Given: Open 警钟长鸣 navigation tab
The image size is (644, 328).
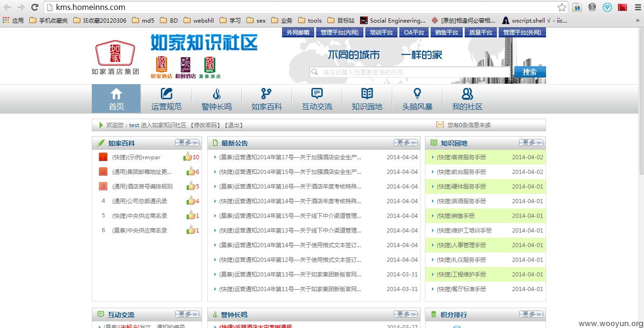Looking at the screenshot, I should pyautogui.click(x=217, y=99).
